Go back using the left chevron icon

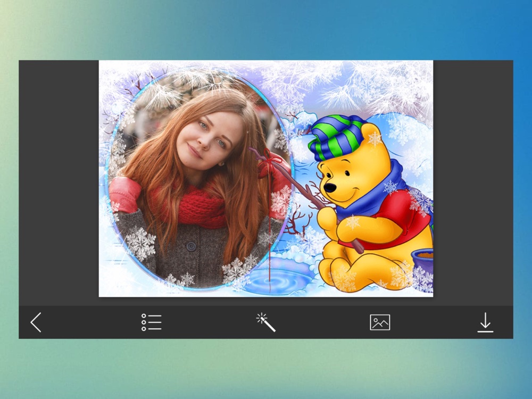36,322
